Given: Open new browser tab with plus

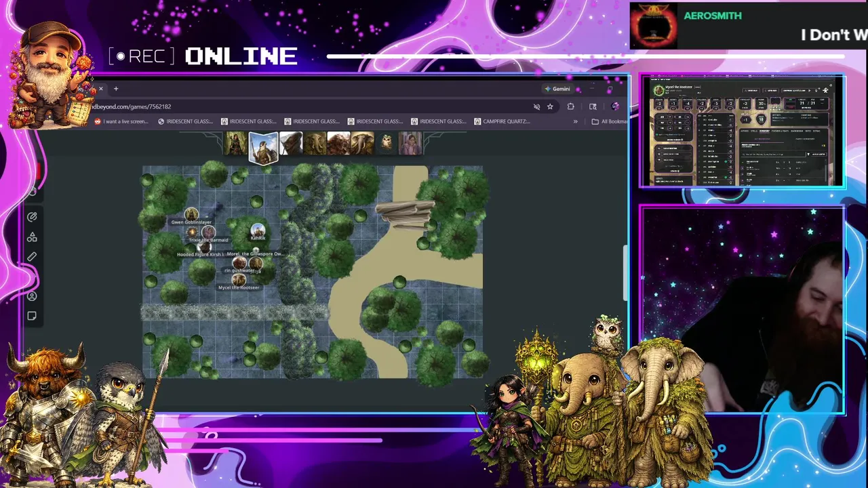Looking at the screenshot, I should 116,89.
